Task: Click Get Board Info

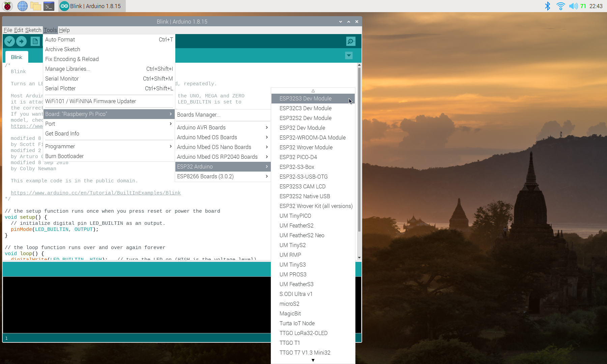Action: 109,133
